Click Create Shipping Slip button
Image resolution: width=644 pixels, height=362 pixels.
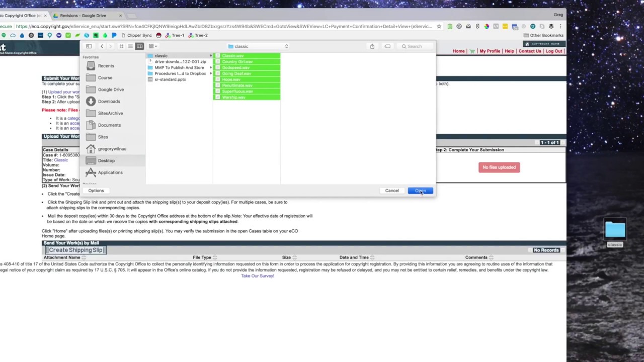tap(75, 250)
